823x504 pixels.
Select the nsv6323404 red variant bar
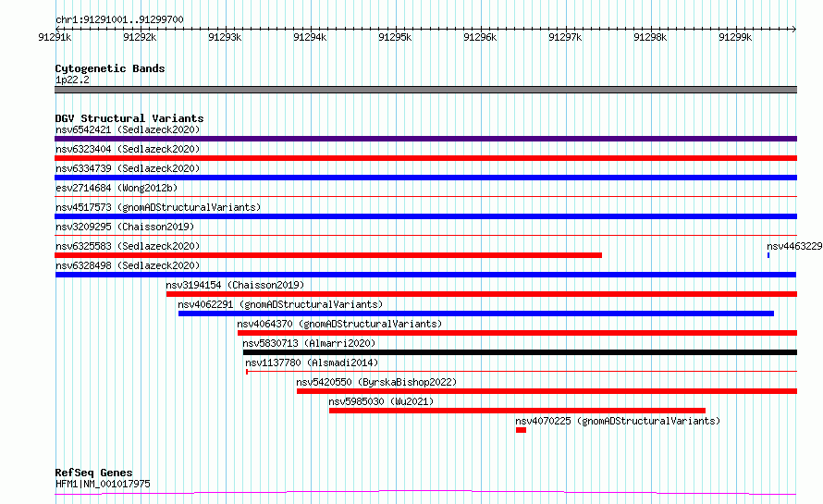[425, 158]
